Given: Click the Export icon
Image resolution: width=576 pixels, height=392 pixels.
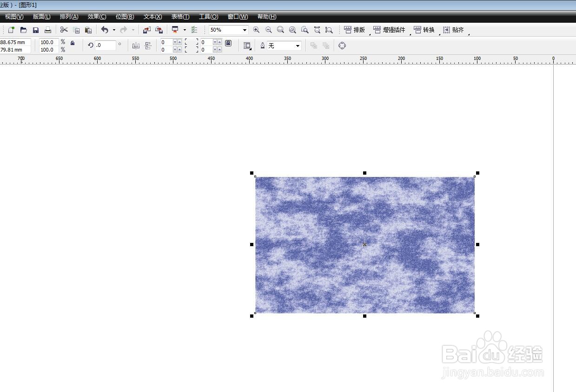Looking at the screenshot, I should click(159, 30).
